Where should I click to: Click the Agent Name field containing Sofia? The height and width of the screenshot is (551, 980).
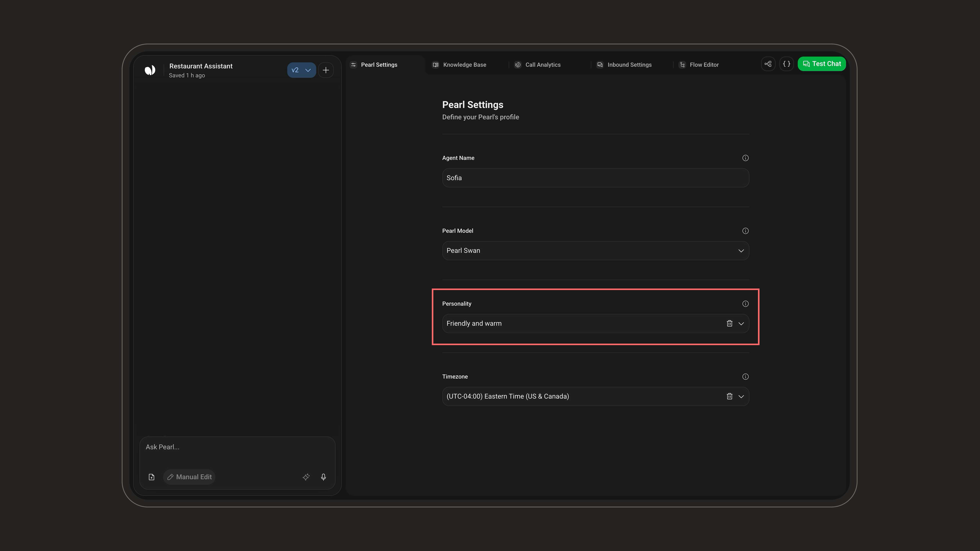(x=595, y=178)
